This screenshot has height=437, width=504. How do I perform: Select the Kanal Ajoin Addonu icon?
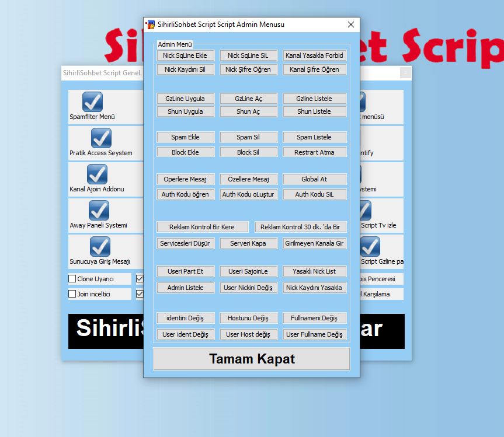97,174
